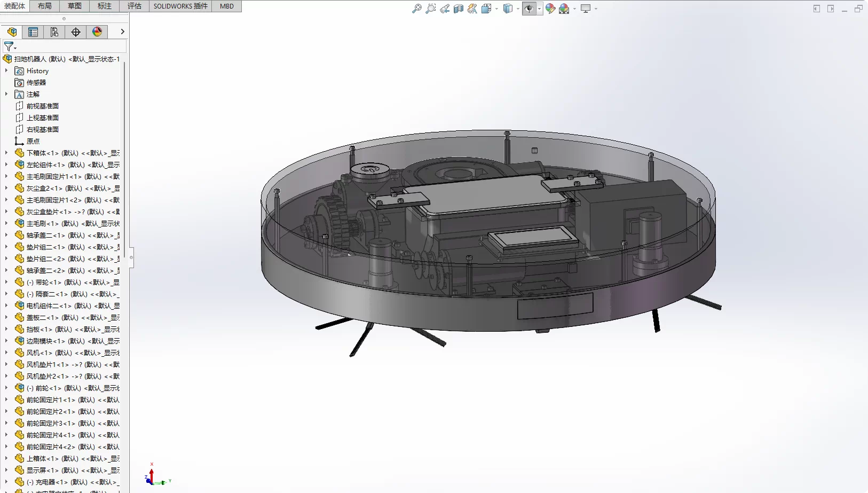Select the 扫地机器人 top-level assembly

[x=61, y=59]
